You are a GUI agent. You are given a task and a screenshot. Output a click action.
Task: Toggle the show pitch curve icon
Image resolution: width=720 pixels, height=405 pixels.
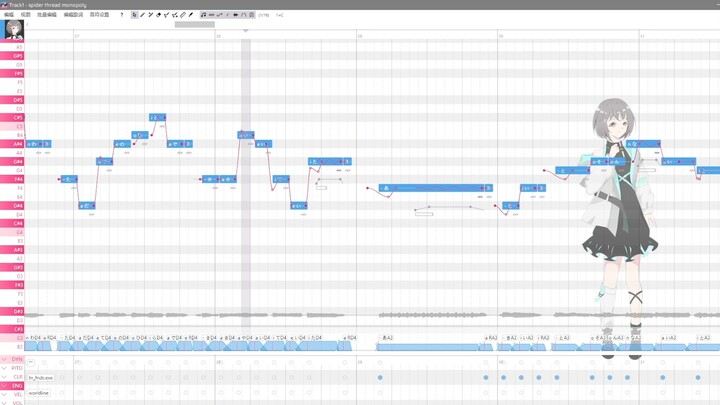(x=219, y=15)
